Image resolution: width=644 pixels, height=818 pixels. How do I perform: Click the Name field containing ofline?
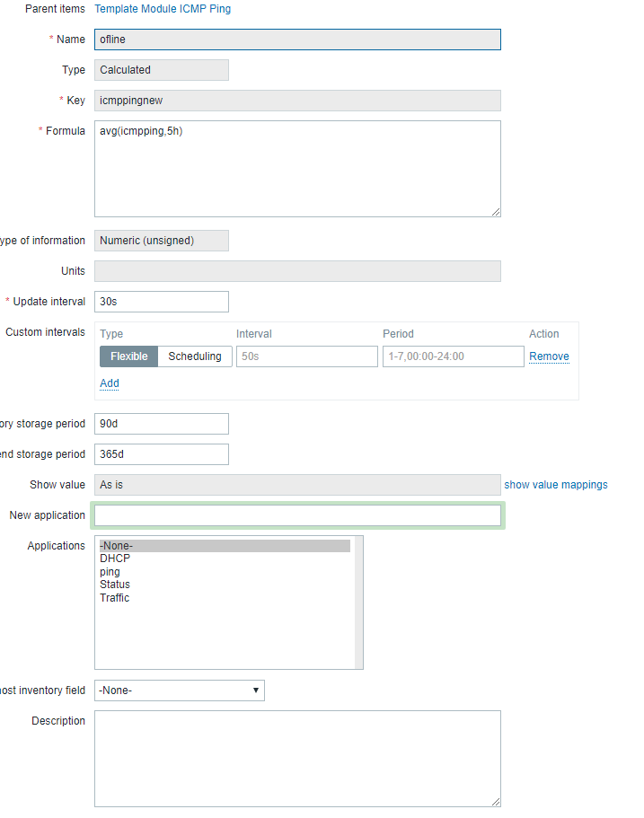coord(296,40)
